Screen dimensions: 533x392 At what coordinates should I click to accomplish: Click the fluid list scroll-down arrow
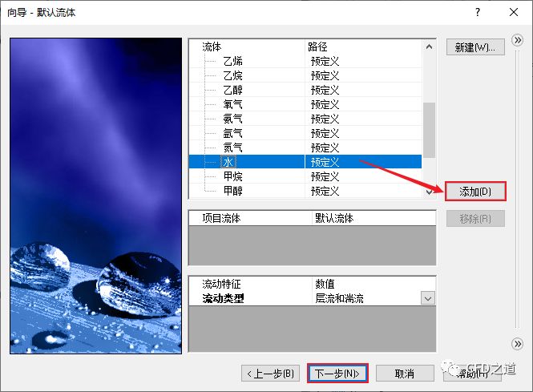429,192
